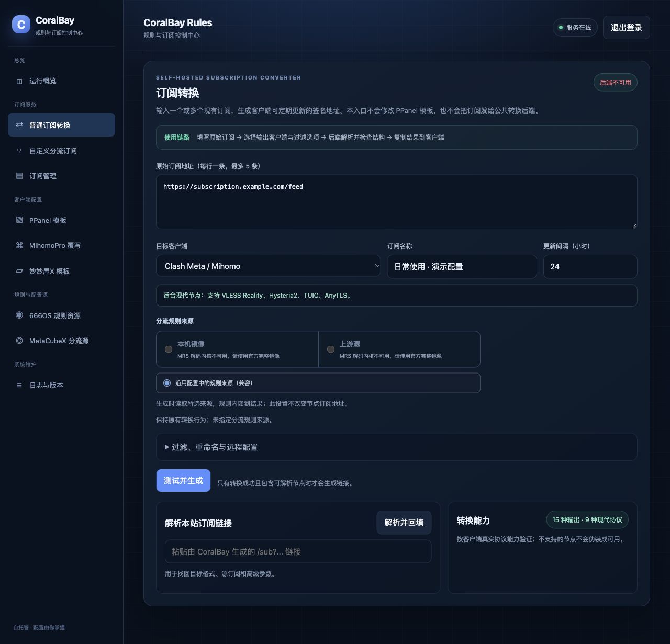
Task: Click the 解析本站订阅链接 heading
Action: (x=198, y=523)
